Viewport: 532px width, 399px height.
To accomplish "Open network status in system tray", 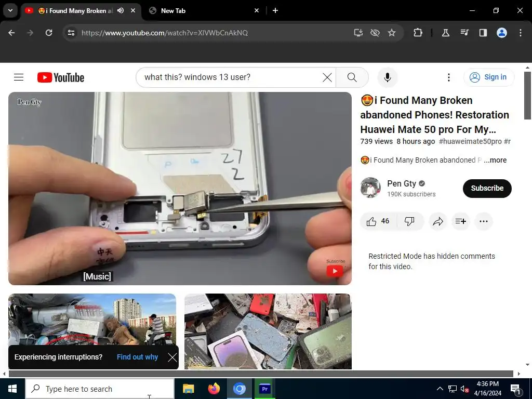I will [453, 389].
